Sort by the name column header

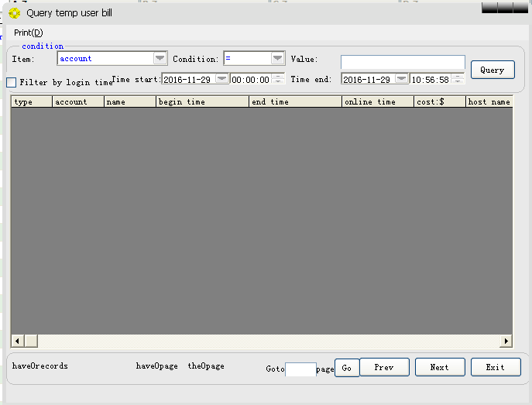130,101
